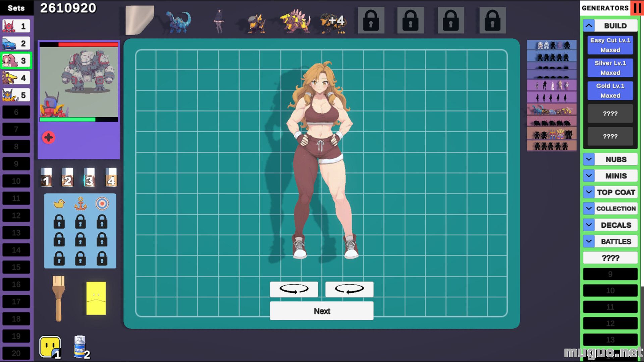Select the blue dinosaur kit icon
The height and width of the screenshot is (362, 644).
point(178,22)
